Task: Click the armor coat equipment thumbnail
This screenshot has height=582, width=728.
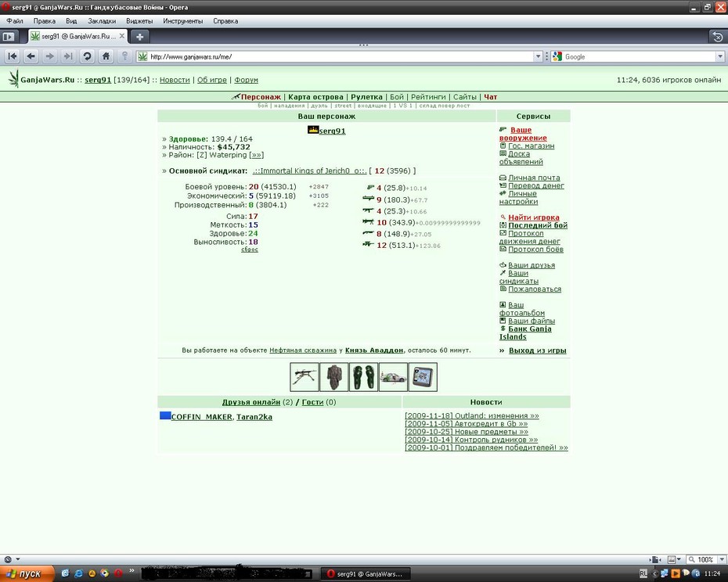Action: [x=333, y=377]
